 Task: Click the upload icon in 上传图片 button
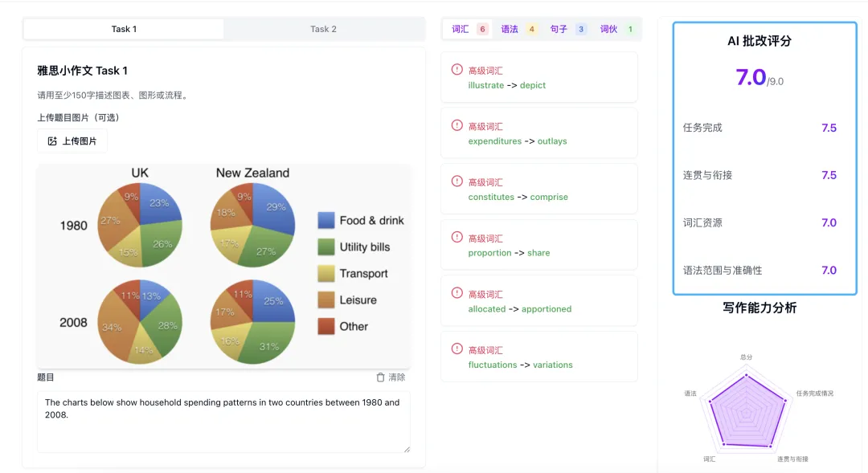click(52, 141)
